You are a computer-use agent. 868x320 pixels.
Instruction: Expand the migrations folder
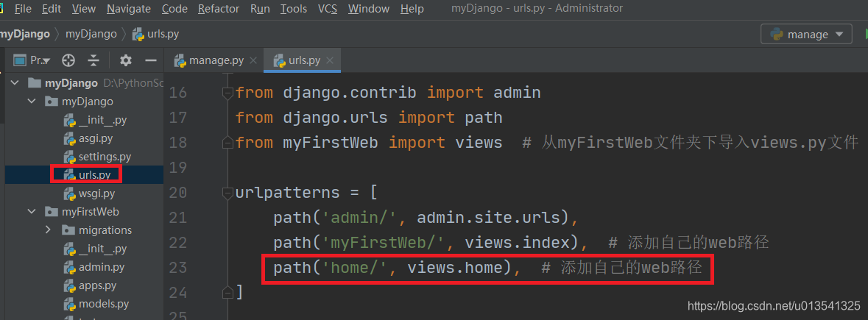48,230
